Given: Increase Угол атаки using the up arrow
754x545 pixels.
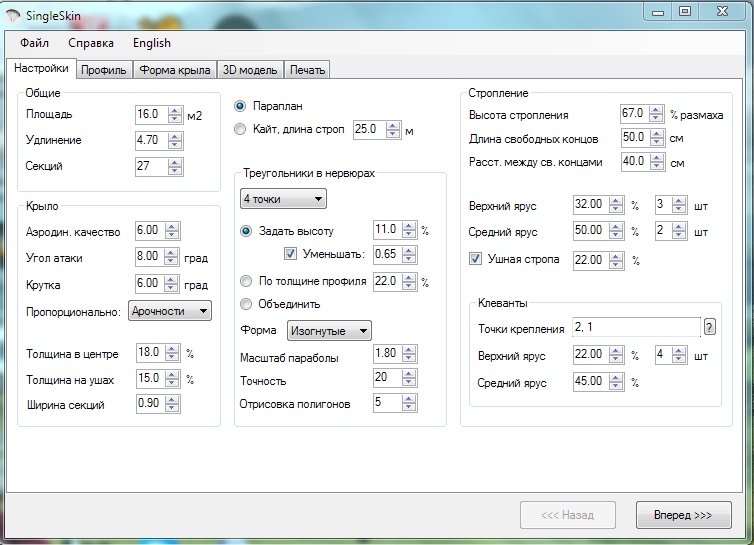Looking at the screenshot, I should (175, 252).
